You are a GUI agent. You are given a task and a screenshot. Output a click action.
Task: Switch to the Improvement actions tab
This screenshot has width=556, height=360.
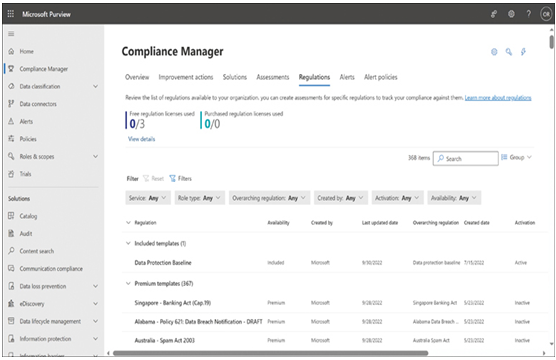coord(186,77)
